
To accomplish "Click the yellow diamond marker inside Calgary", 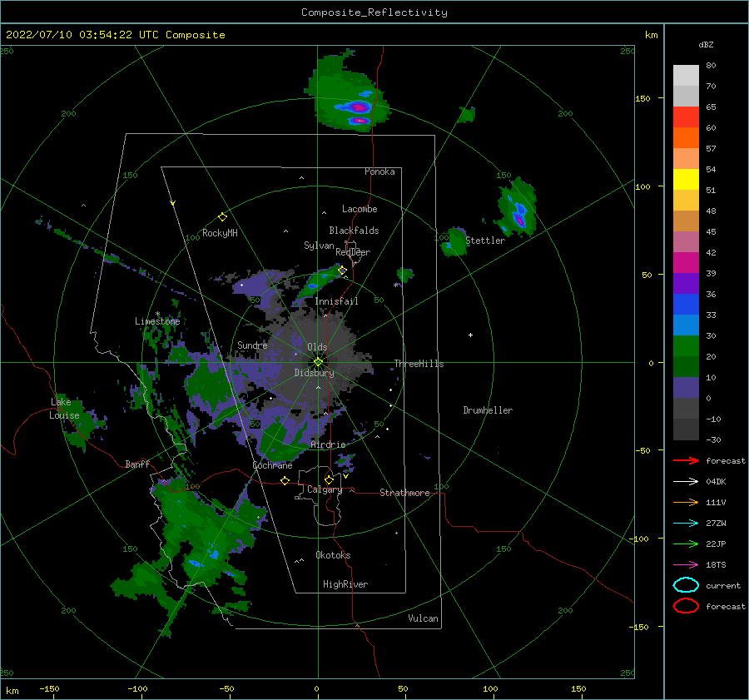I will tap(329, 479).
